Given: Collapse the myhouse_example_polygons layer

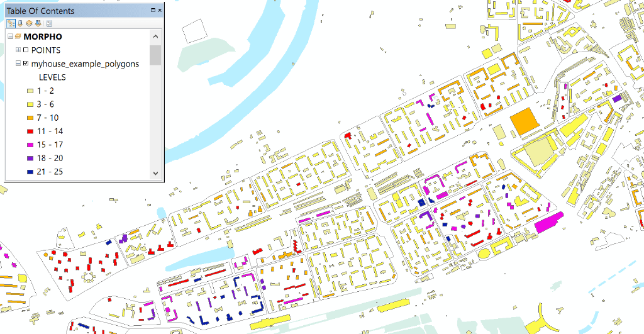Looking at the screenshot, I should [18, 64].
